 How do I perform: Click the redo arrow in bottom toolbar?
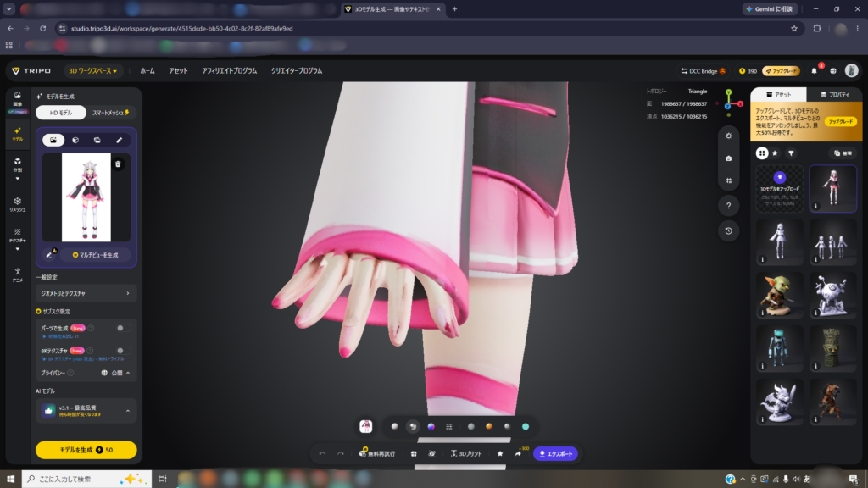tap(341, 454)
